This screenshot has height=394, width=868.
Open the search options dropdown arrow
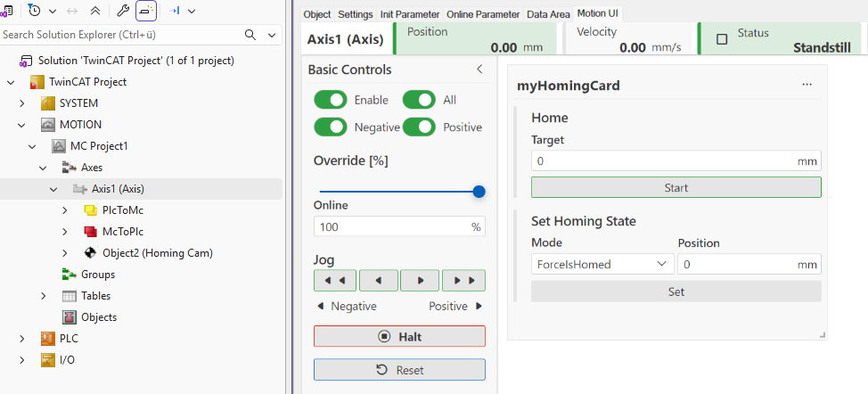pos(271,35)
